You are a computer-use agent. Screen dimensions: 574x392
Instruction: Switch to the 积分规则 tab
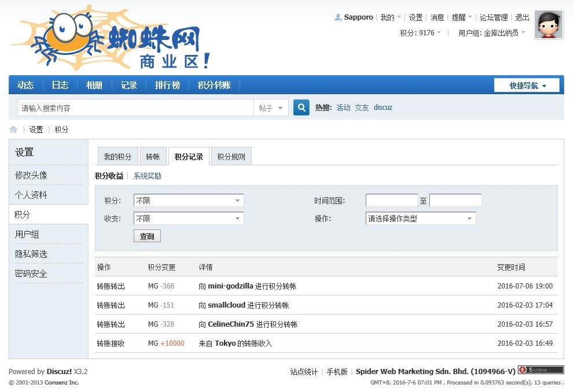click(231, 157)
